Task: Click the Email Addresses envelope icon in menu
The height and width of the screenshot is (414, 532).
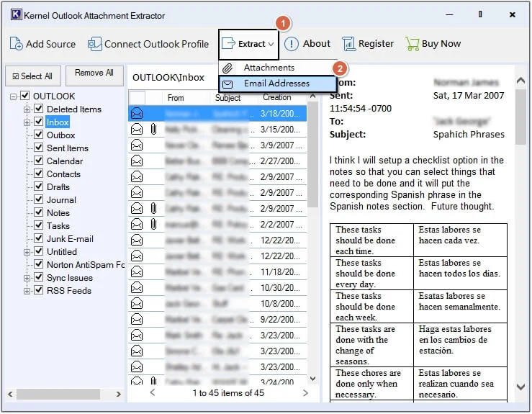Action: [227, 84]
